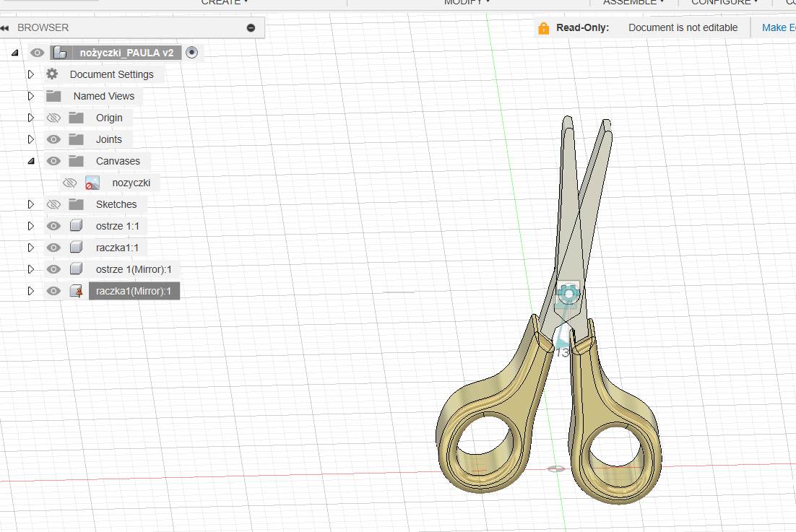This screenshot has width=796, height=532.
Task: Select the Joints label
Action: tap(109, 139)
